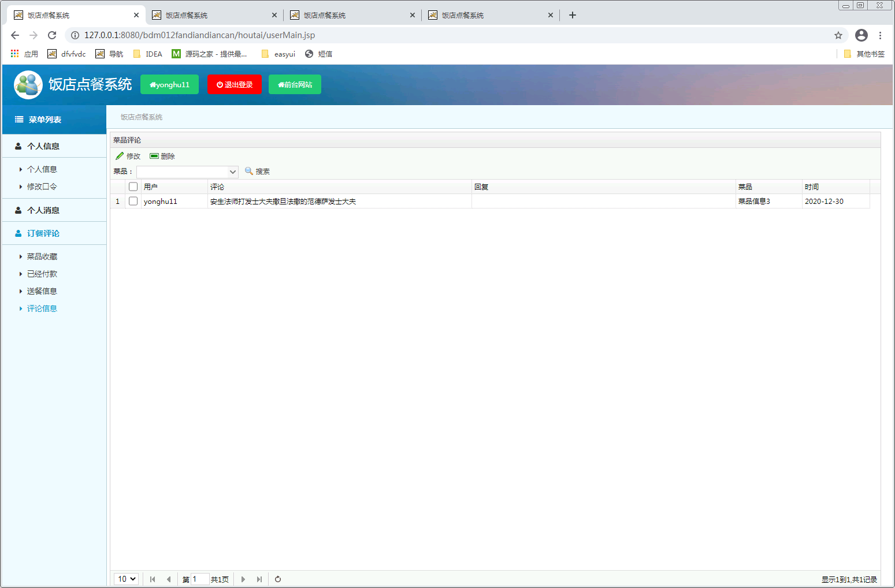This screenshot has height=588, width=895.
Task: Click the magnifier search icon labeled 搜索
Action: pos(249,171)
